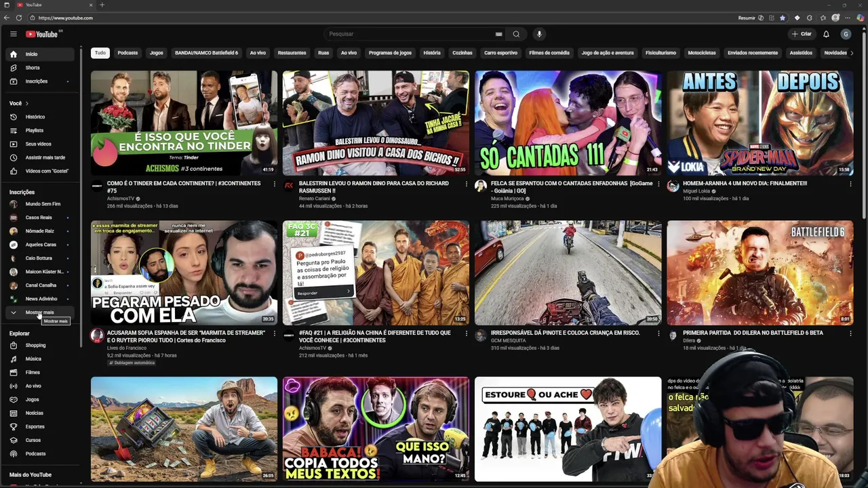
Task: Open Playlists in the sidebar
Action: tap(39, 130)
